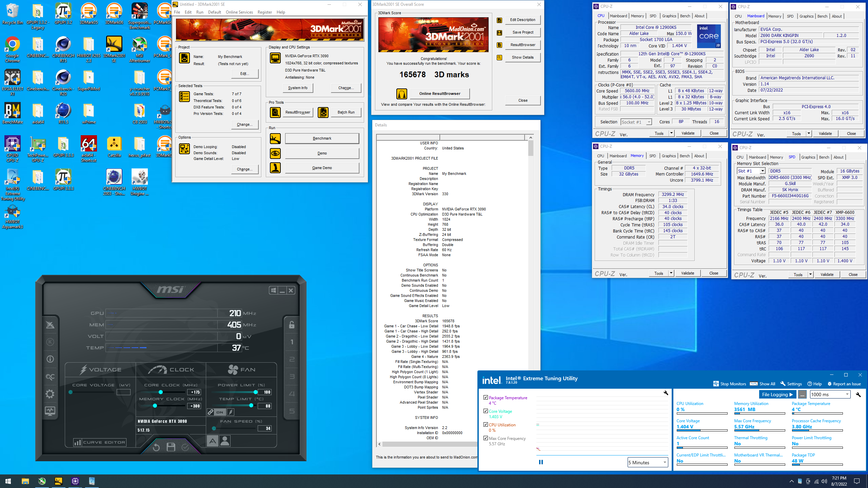Viewport: 868px width, 488px height.
Task: Start File Logging in XTU
Action: [777, 394]
